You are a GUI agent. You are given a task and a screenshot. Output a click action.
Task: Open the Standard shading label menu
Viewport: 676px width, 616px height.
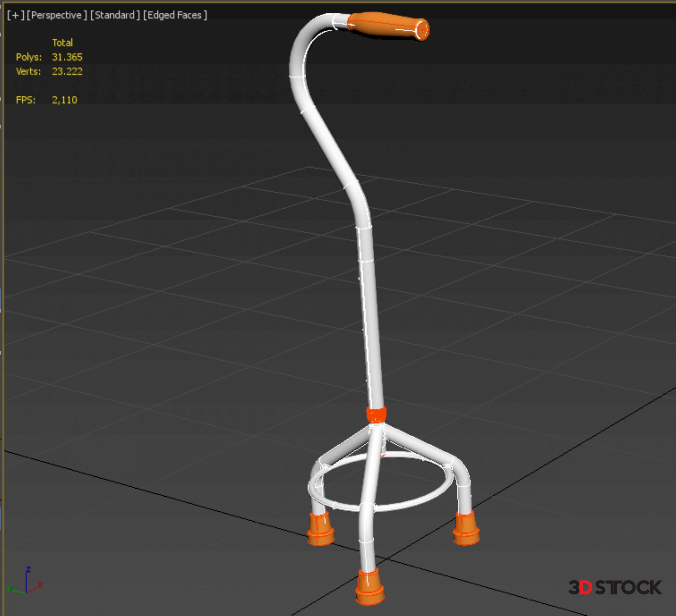pyautogui.click(x=115, y=15)
